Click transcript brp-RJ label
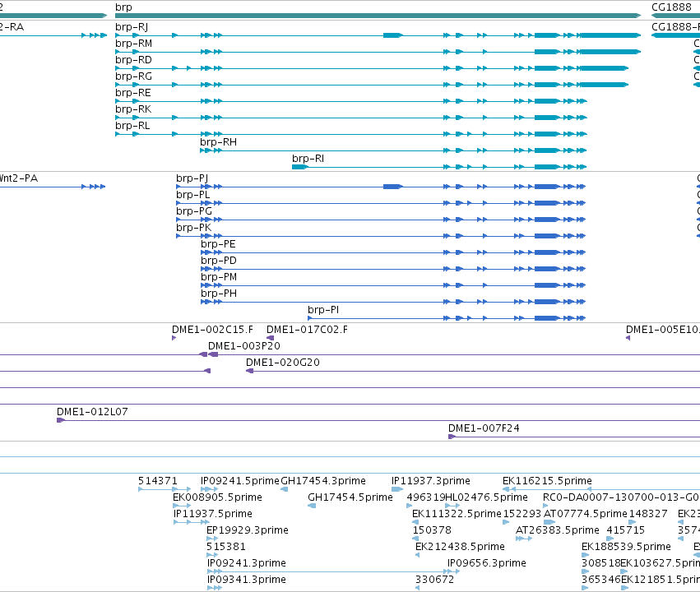Image resolution: width=700 pixels, height=592 pixels. [x=132, y=27]
